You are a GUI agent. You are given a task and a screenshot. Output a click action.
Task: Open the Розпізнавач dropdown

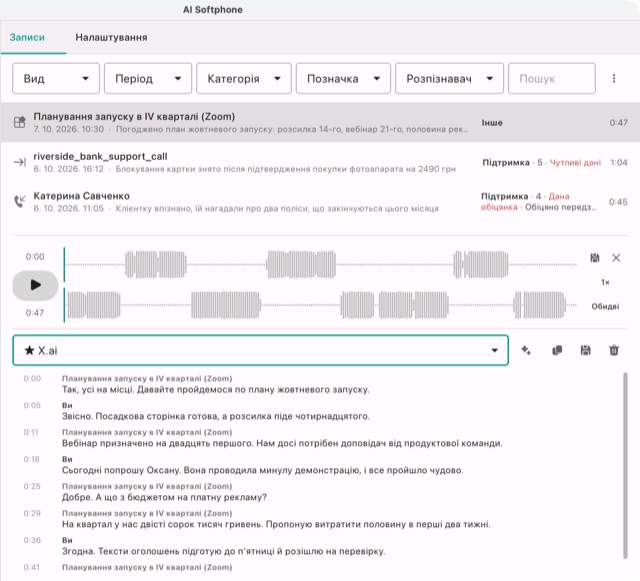point(449,78)
